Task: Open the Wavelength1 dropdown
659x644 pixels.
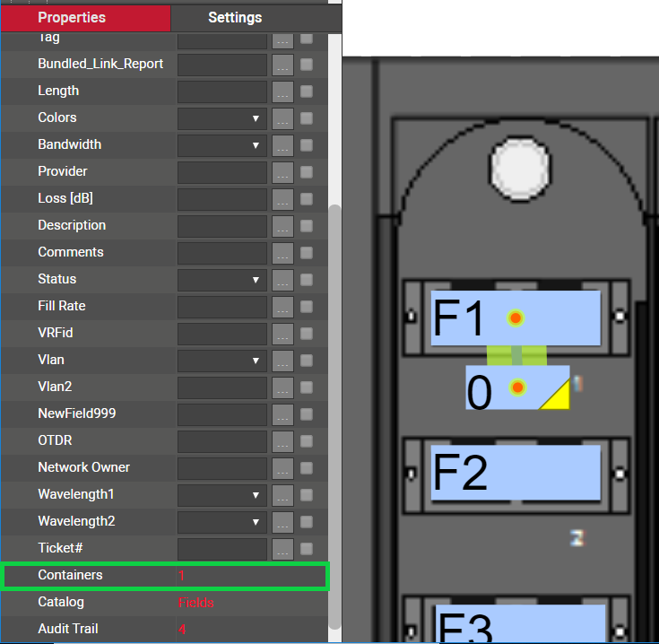Action: pyautogui.click(x=222, y=495)
